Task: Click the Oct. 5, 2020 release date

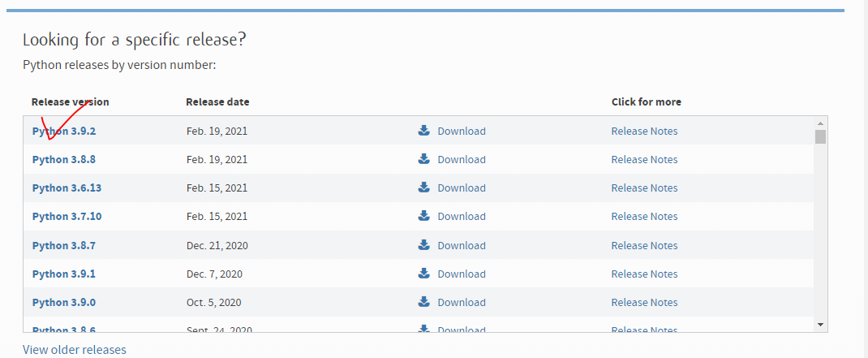Action: point(213,303)
